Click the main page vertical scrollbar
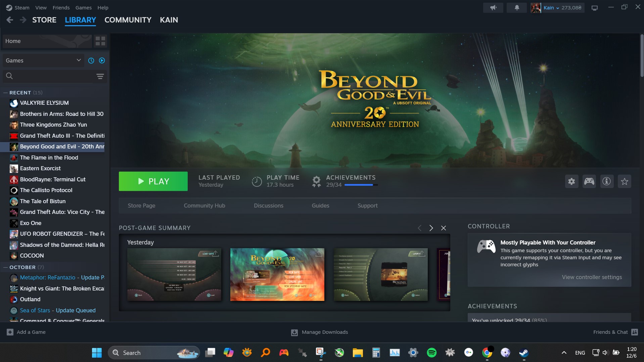Viewport: 644px width, 362px height. 641,55
